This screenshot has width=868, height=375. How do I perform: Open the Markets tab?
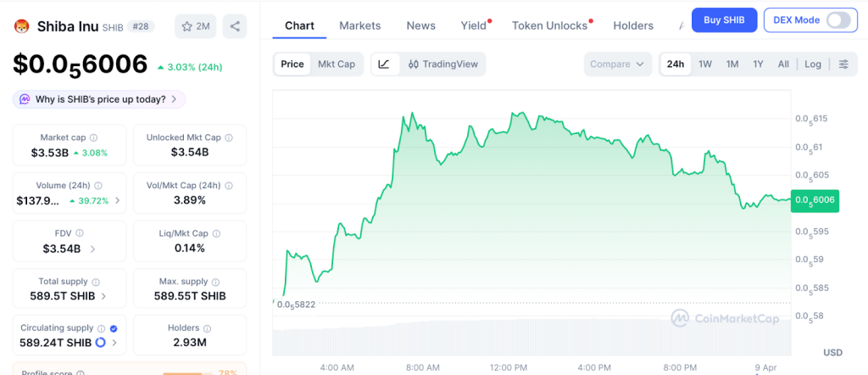coord(360,25)
